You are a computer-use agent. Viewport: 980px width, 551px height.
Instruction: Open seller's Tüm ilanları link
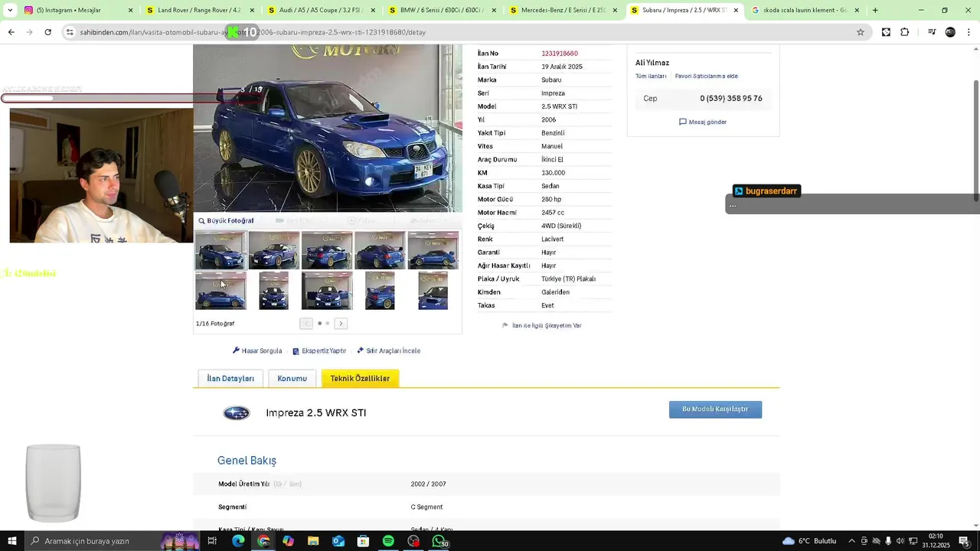coord(651,77)
